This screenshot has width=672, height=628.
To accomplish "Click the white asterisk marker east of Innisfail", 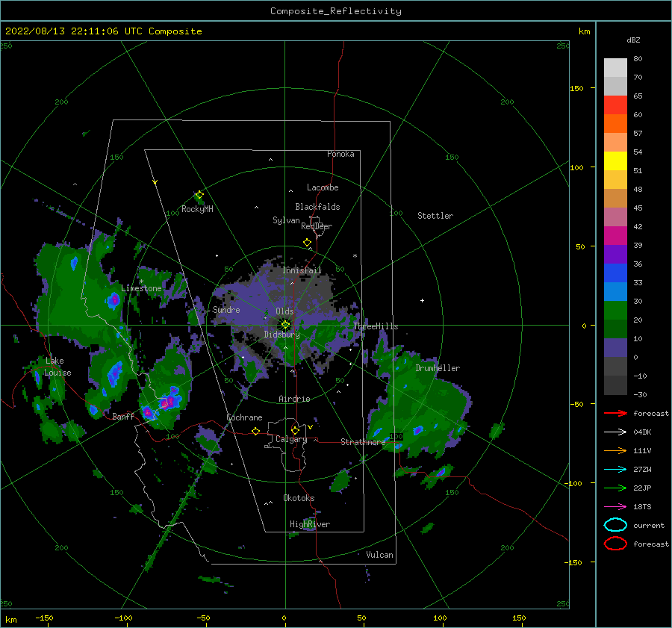I will (x=355, y=256).
